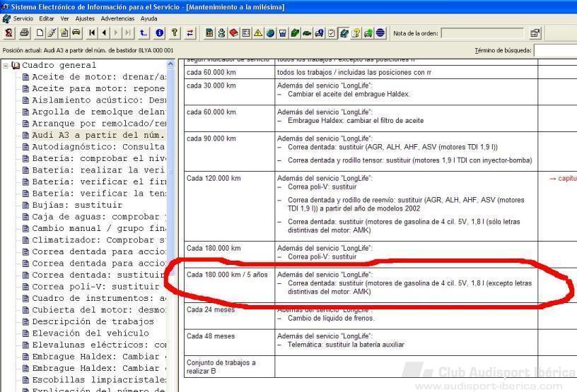Click the yellow warning triangle icon
The image size is (577, 392).
point(258,33)
